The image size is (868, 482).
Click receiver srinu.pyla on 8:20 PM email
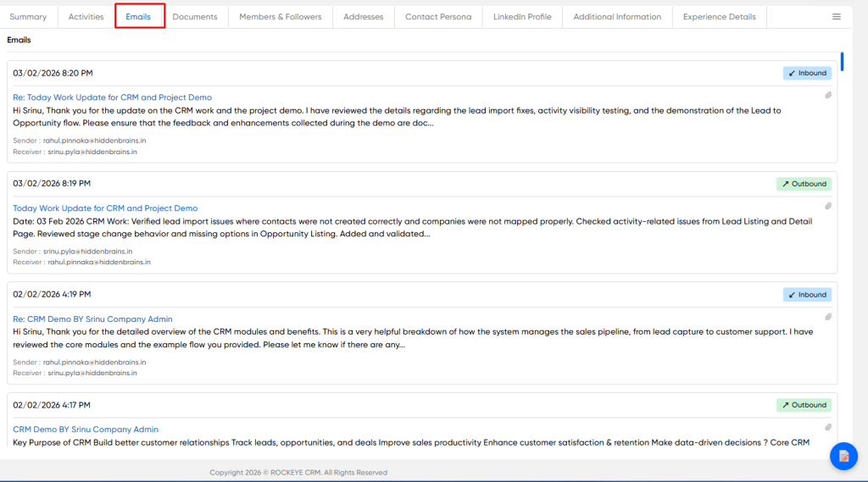click(92, 152)
